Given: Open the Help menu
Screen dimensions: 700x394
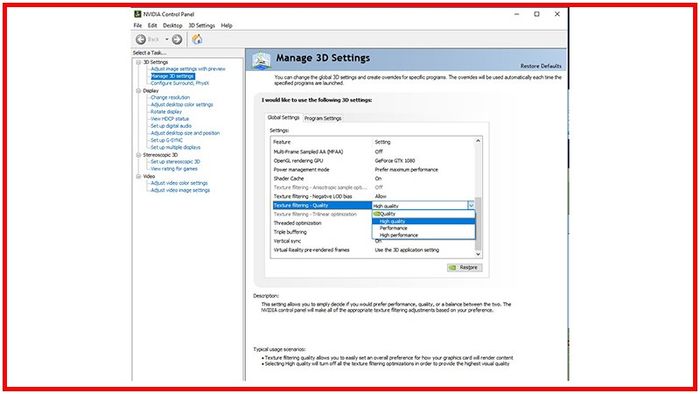Looking at the screenshot, I should 227,26.
